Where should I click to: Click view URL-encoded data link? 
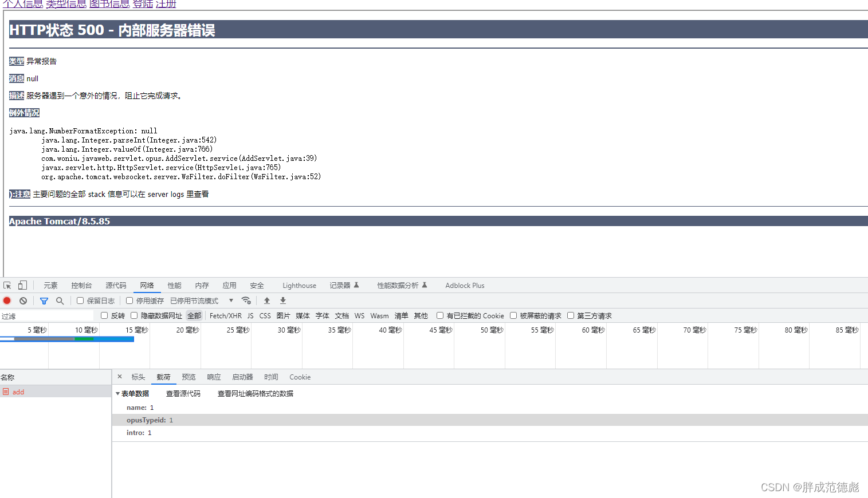(256, 394)
